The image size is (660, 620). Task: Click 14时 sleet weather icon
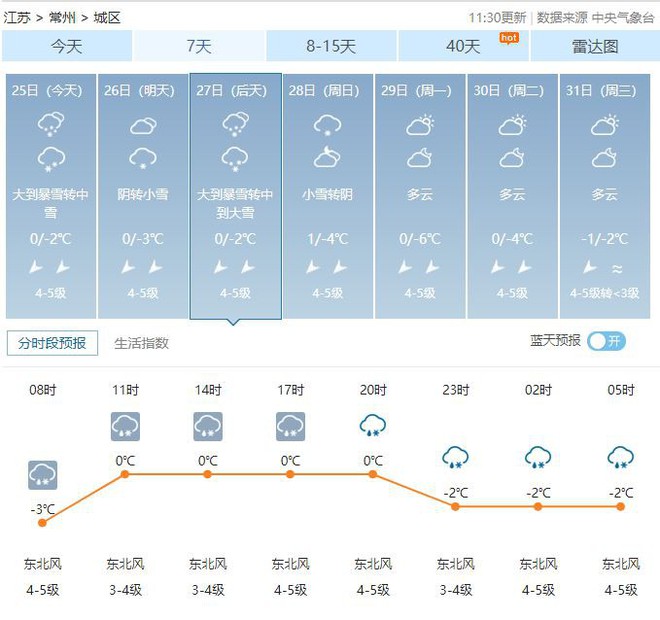[x=208, y=426]
